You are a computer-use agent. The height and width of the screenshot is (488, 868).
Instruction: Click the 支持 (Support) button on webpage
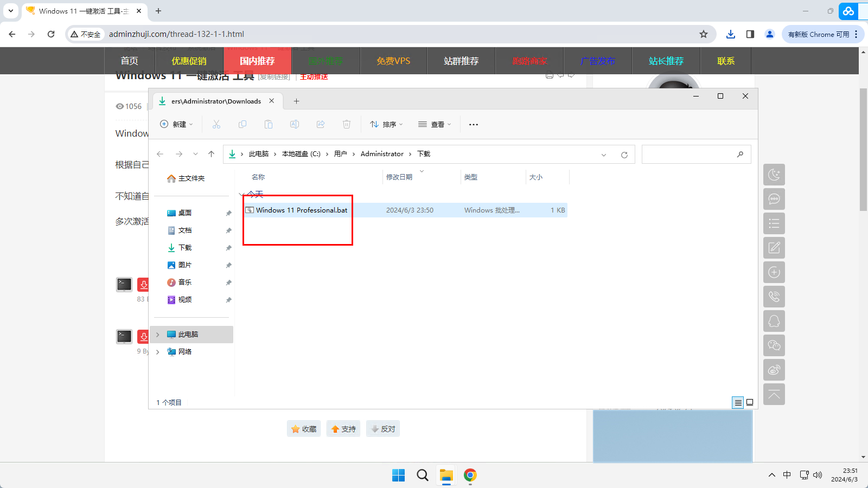[x=343, y=429]
